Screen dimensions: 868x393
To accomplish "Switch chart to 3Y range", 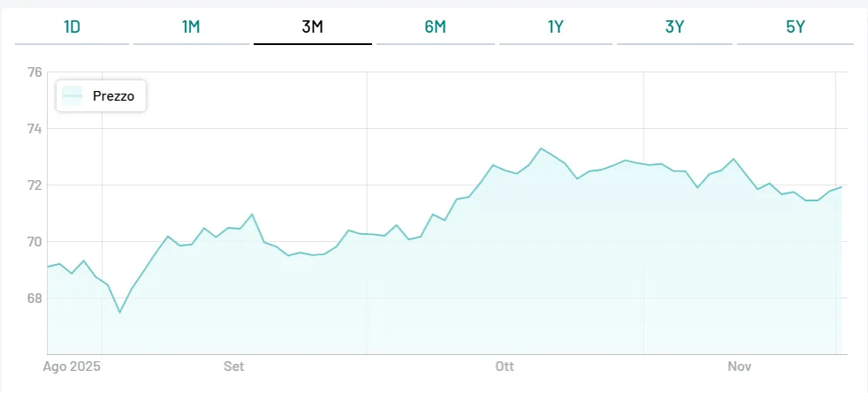I will (x=674, y=26).
